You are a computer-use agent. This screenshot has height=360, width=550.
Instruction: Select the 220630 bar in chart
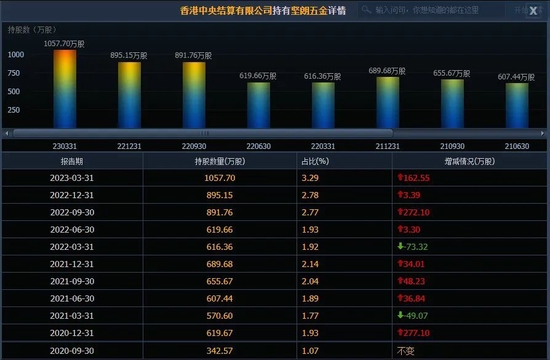coord(259,105)
